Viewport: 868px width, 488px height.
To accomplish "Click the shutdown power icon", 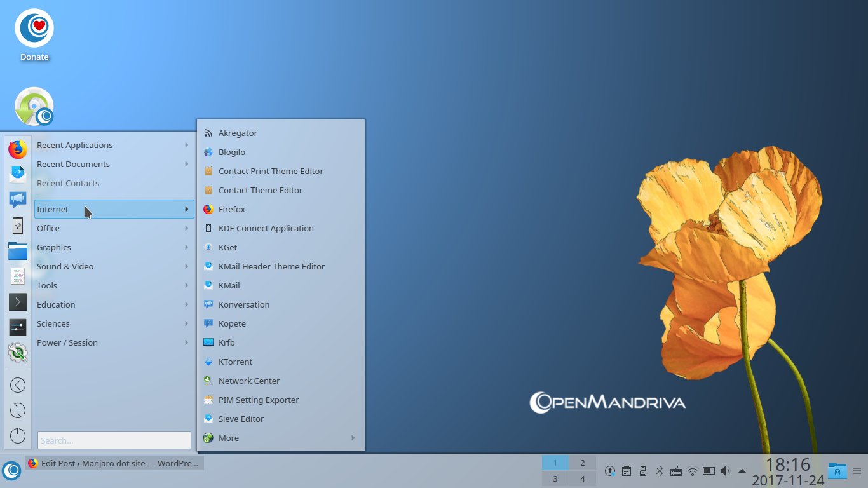I will [x=18, y=436].
